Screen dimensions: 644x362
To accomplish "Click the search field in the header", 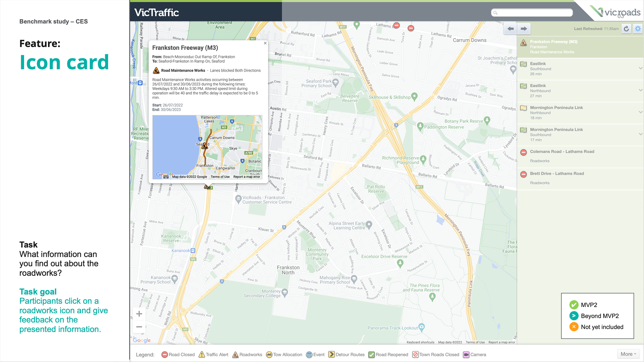I will (532, 13).
